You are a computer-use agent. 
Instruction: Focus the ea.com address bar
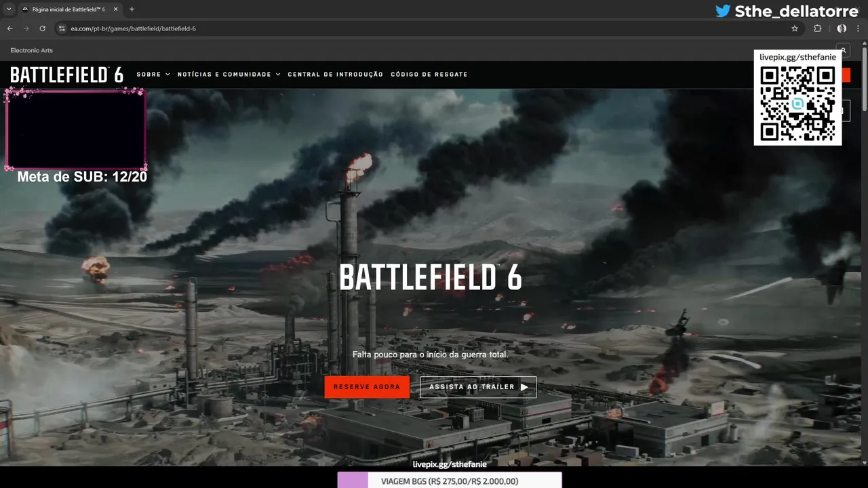tap(427, 28)
